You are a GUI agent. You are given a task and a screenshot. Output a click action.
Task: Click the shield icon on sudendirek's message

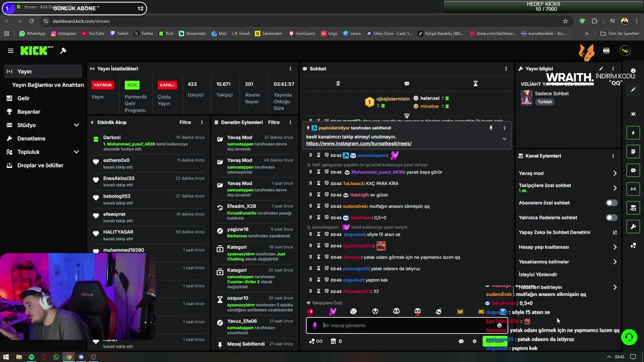[327, 206]
